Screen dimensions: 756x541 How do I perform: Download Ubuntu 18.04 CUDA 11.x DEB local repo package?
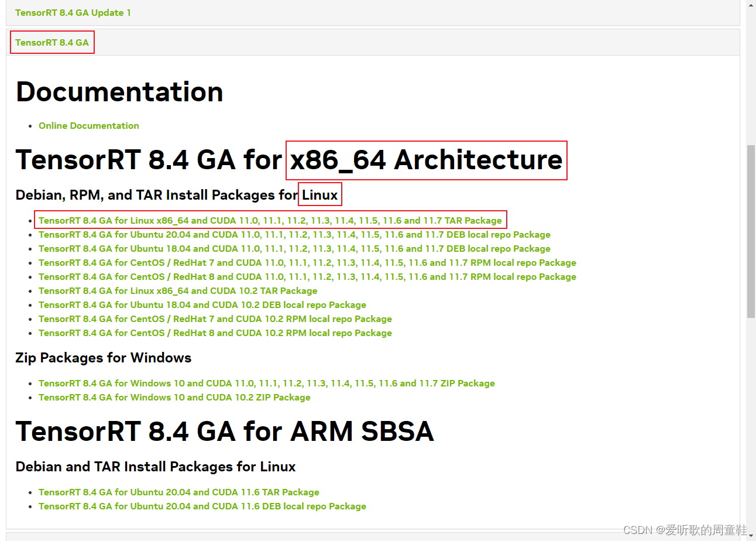(294, 248)
